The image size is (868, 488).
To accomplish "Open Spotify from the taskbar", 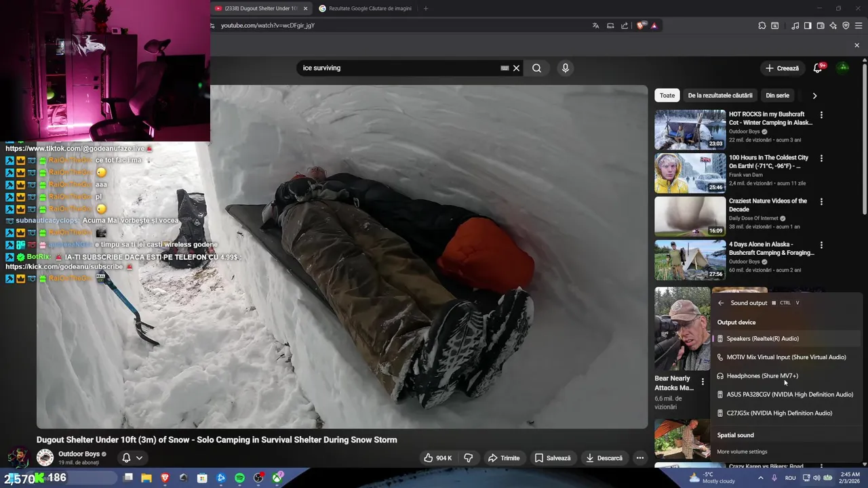I will coord(239,478).
